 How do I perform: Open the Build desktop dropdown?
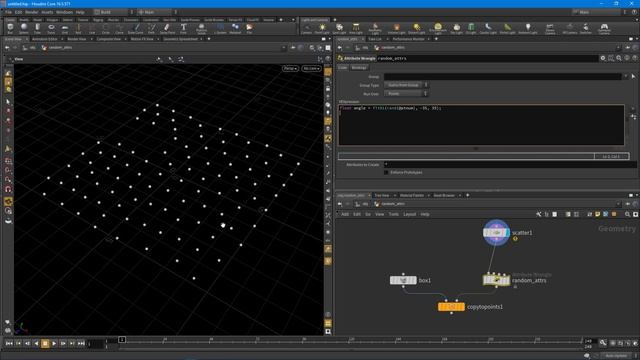tap(113, 12)
